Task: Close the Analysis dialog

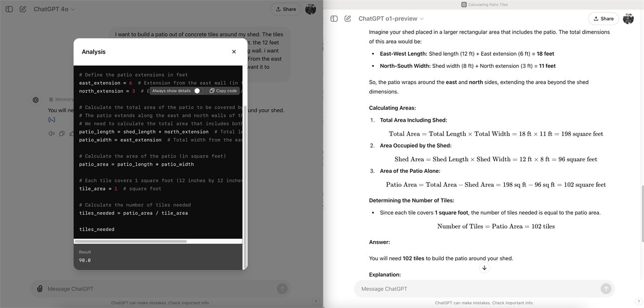Action: pos(234,52)
